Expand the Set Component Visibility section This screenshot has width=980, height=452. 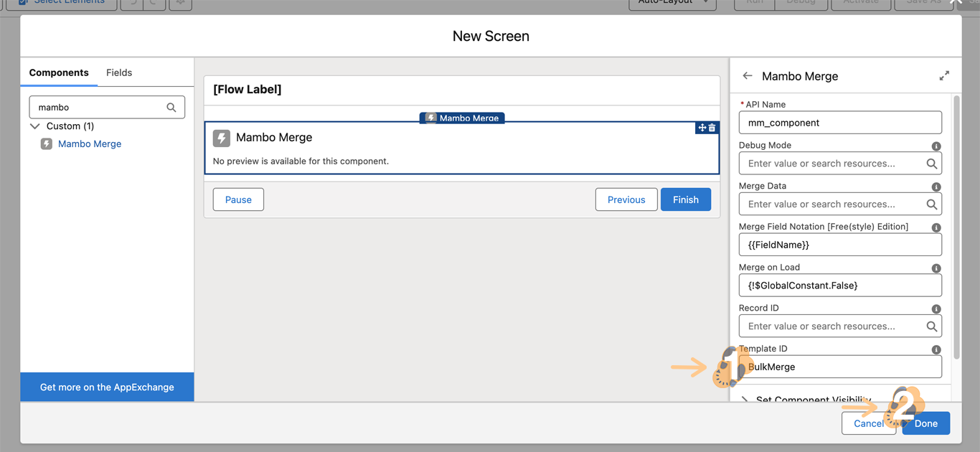744,400
